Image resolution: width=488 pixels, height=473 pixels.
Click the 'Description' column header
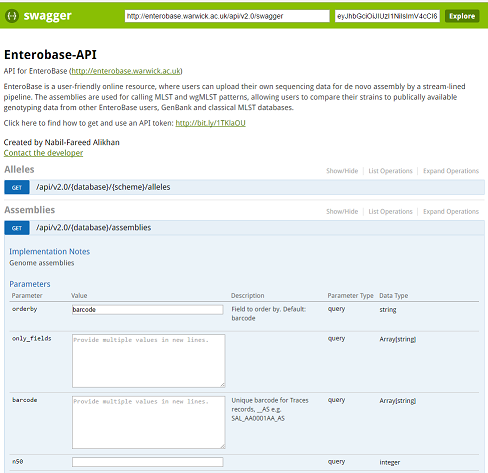click(248, 296)
